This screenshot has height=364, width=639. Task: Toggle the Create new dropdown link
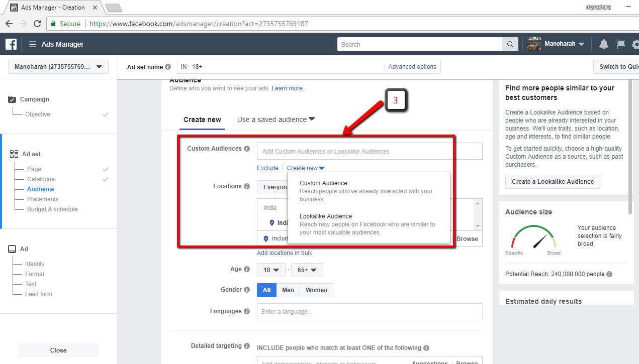tap(306, 168)
